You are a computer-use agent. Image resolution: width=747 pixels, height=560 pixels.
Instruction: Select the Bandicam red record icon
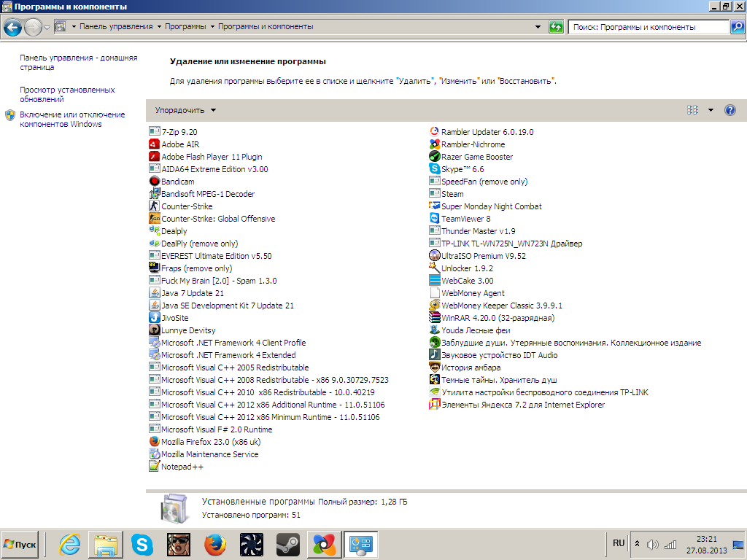pyautogui.click(x=154, y=182)
